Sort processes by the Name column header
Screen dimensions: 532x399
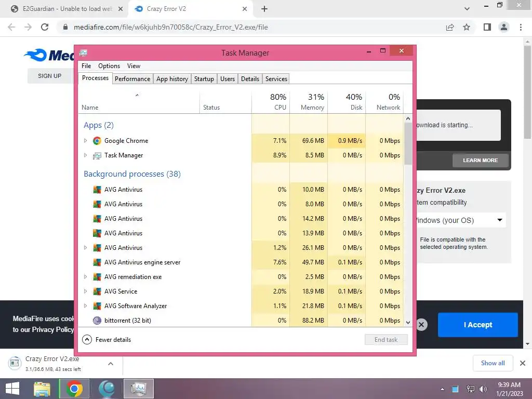click(139, 102)
